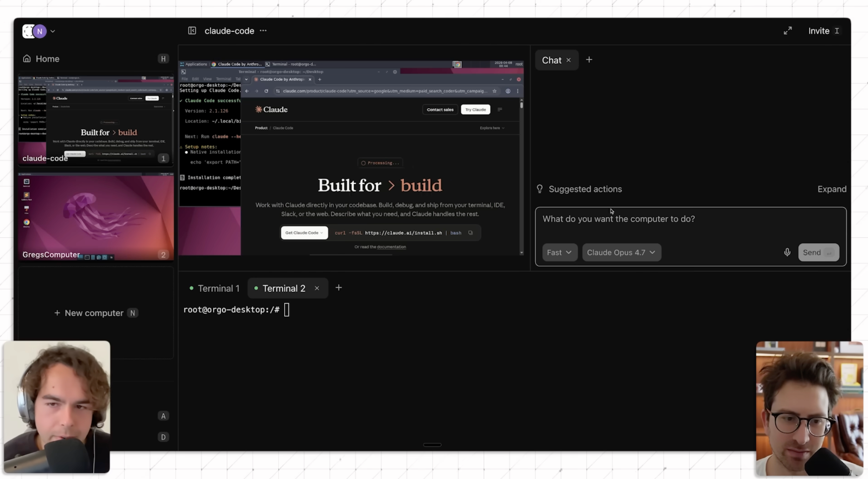Click the system tray icon left of the clock
The height and width of the screenshot is (479, 868).
point(457,65)
